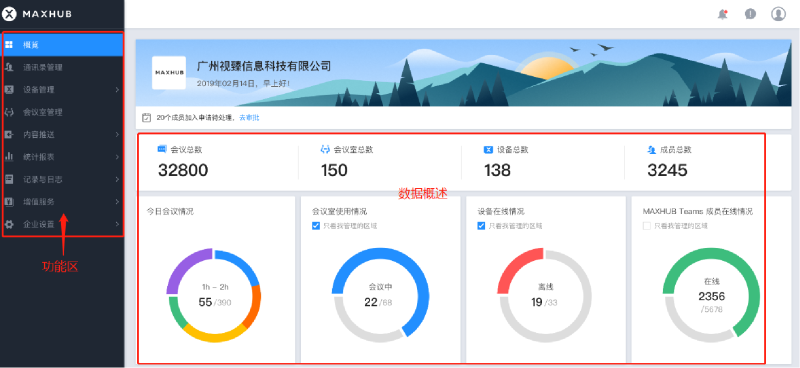This screenshot has height=368, width=800.
Task: Click the alert exclamation icon in header
Action: pos(750,14)
